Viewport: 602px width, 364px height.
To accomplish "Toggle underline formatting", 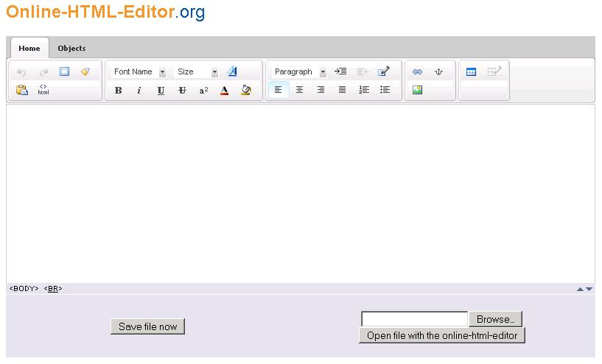I will pyautogui.click(x=161, y=90).
